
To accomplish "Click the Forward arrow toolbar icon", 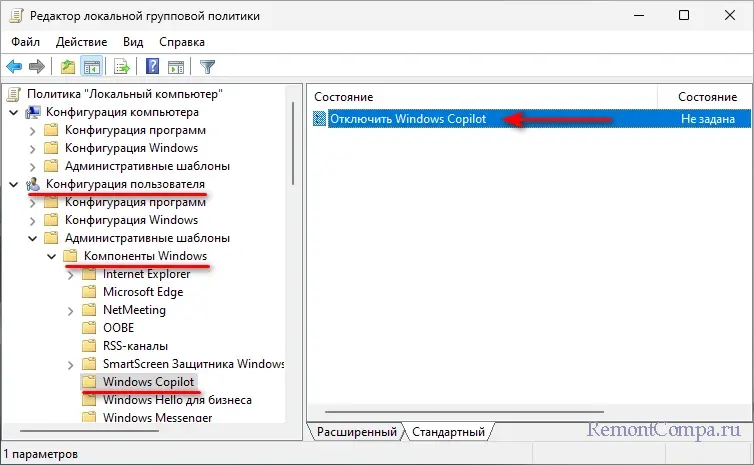I will [x=37, y=67].
